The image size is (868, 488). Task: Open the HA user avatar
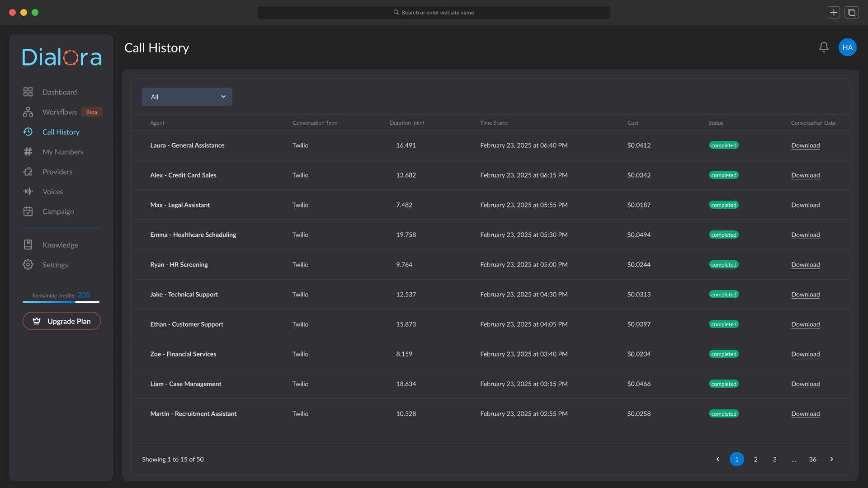847,47
